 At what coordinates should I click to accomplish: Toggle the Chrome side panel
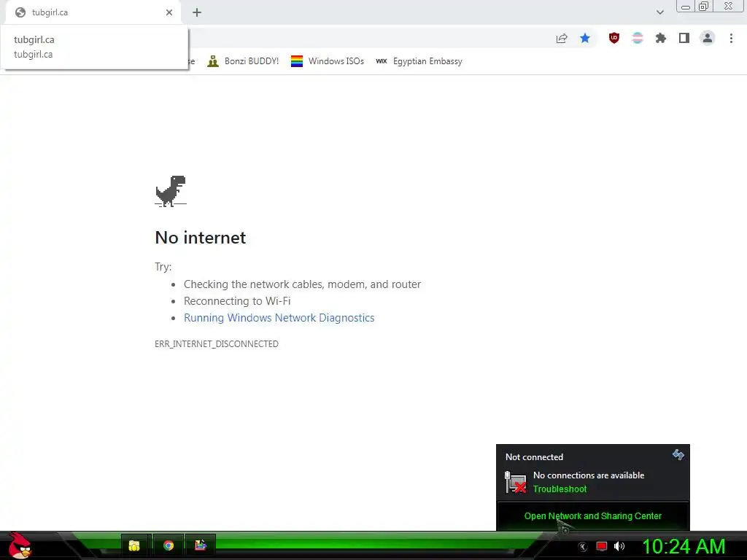point(684,38)
